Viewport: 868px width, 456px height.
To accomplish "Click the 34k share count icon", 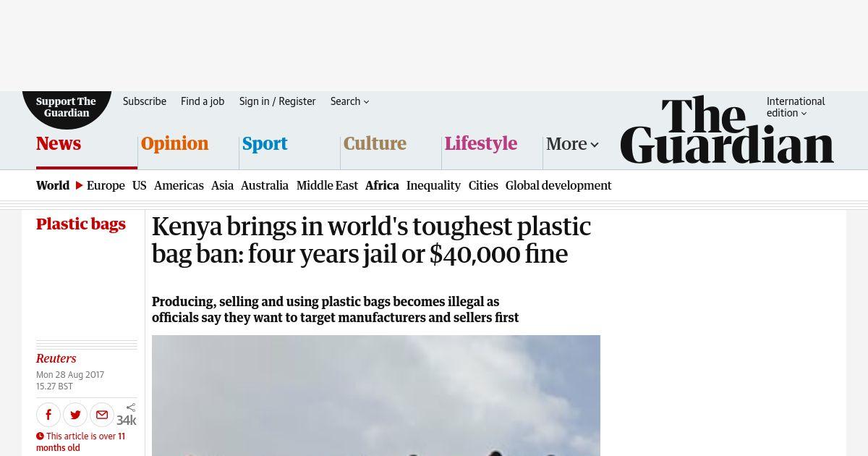I will pyautogui.click(x=127, y=415).
